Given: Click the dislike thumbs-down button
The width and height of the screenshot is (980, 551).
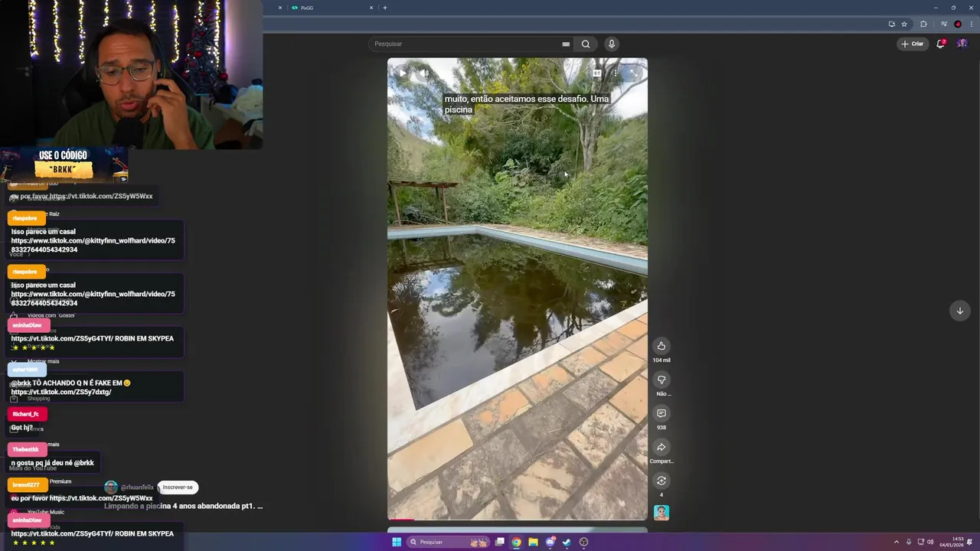Looking at the screenshot, I should 661,380.
